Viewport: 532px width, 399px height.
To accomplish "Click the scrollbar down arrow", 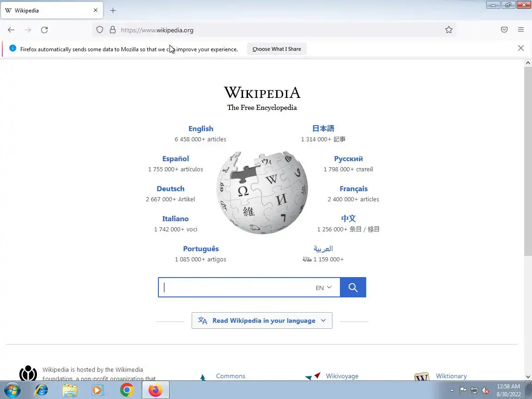I will point(527,377).
